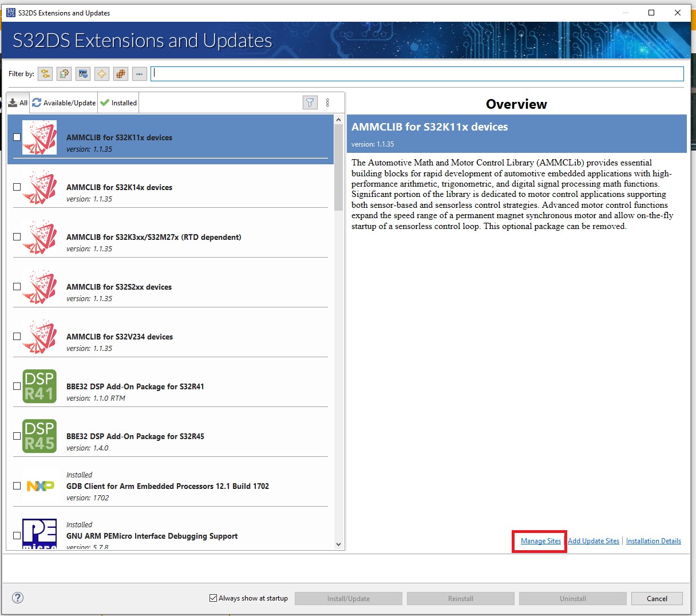Open the Manage Sites link

coord(539,540)
